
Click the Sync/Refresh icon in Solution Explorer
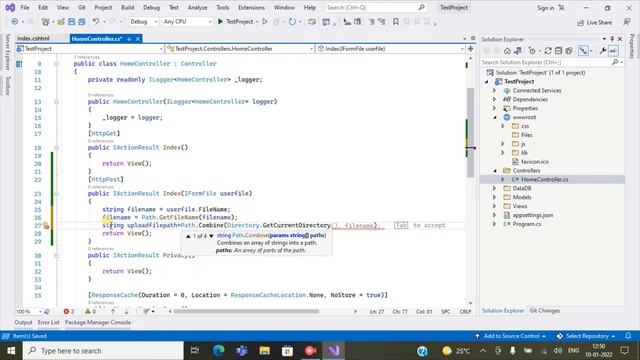point(548,51)
